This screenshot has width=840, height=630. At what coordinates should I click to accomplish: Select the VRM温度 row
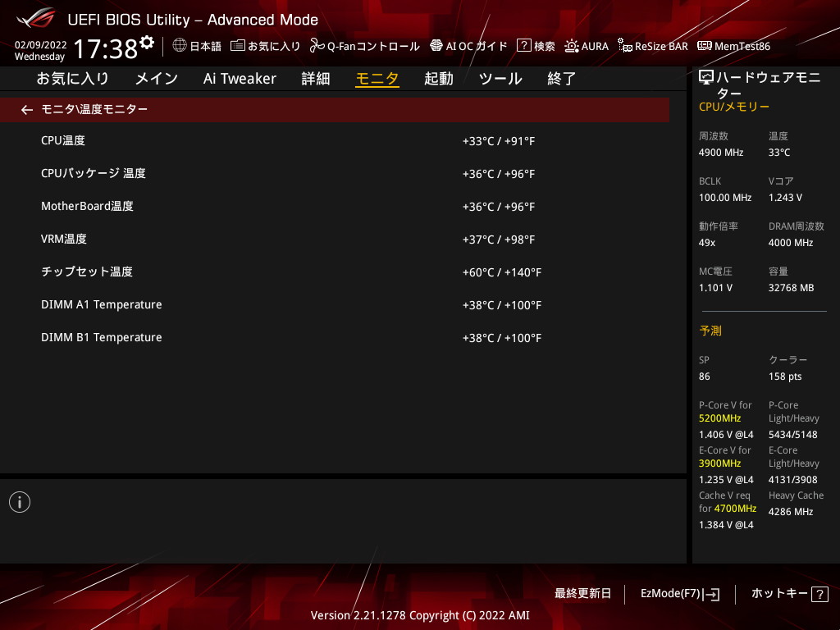[x=335, y=239]
